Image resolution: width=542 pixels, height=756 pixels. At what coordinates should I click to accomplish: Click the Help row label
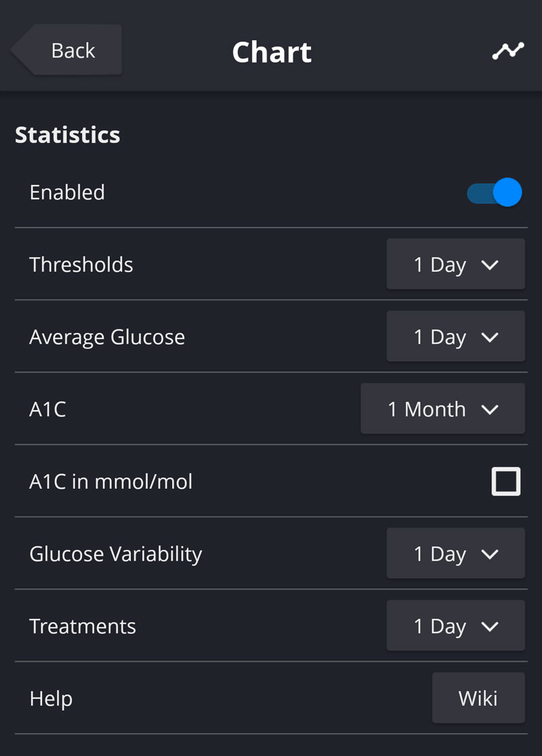(x=51, y=698)
